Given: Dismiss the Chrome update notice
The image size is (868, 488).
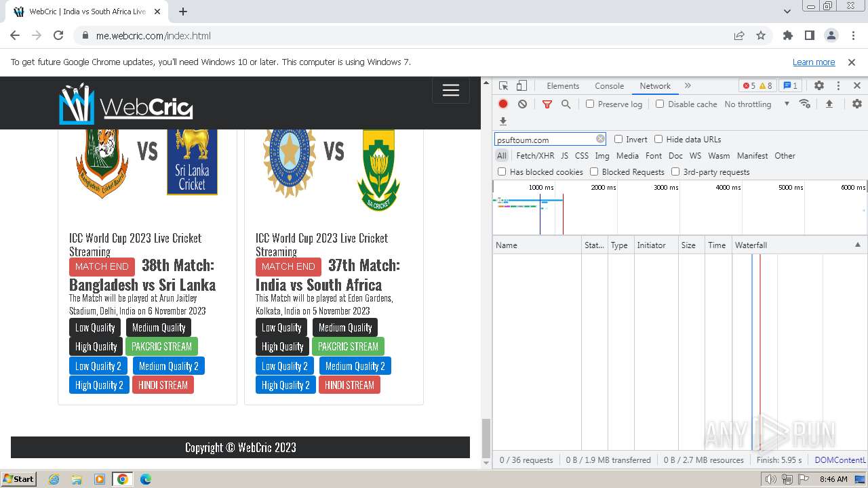Looking at the screenshot, I should 852,62.
